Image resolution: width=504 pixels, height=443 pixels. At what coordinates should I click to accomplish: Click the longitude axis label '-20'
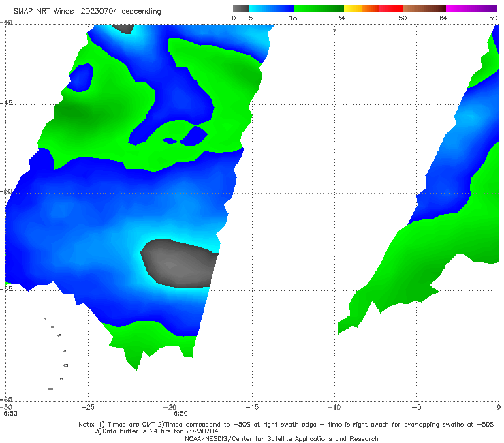[170, 407]
